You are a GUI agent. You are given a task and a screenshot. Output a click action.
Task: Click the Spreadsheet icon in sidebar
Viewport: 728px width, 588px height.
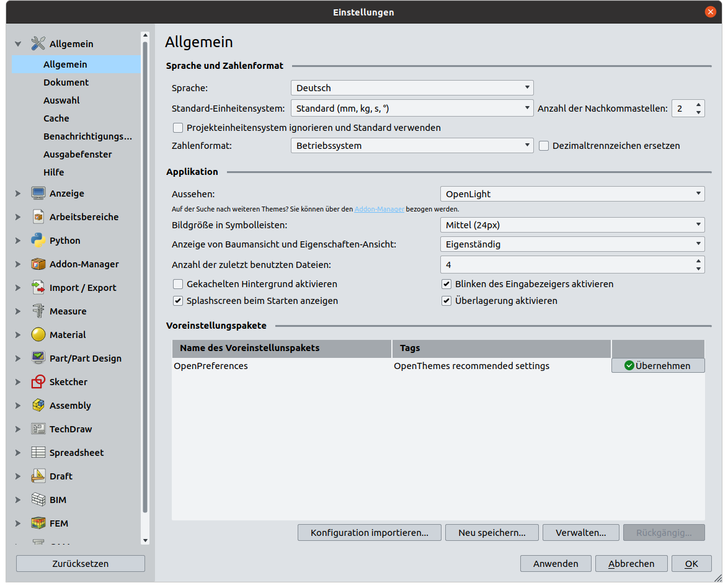(x=38, y=453)
